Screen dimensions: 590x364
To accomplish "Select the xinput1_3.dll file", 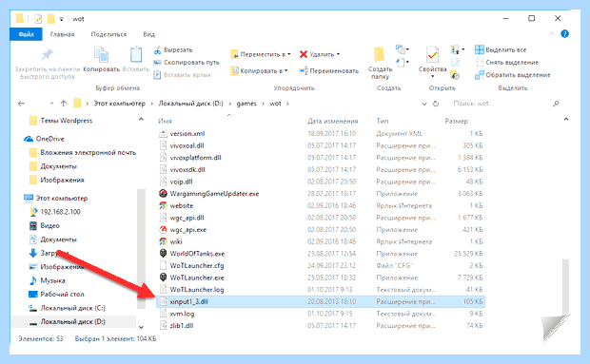I will [320, 301].
